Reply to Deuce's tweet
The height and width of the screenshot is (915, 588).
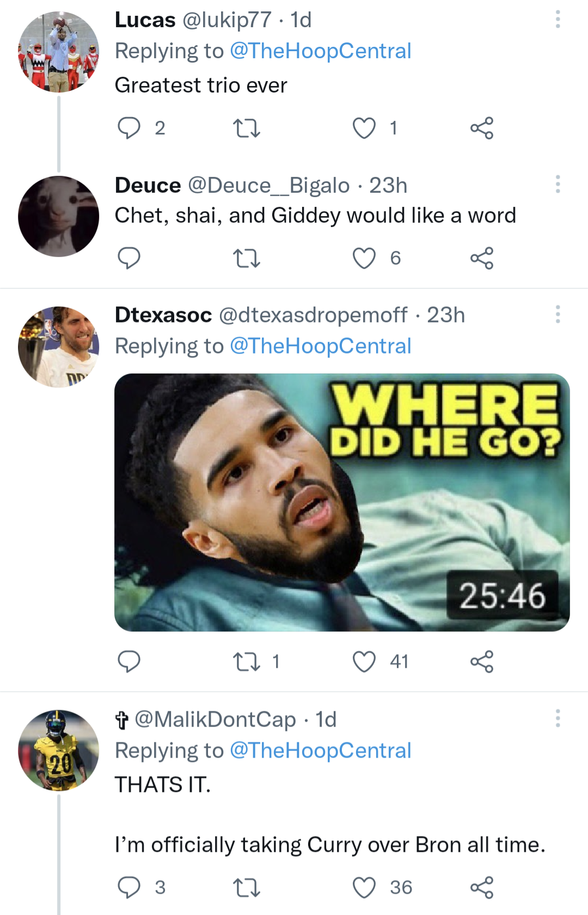(x=129, y=258)
